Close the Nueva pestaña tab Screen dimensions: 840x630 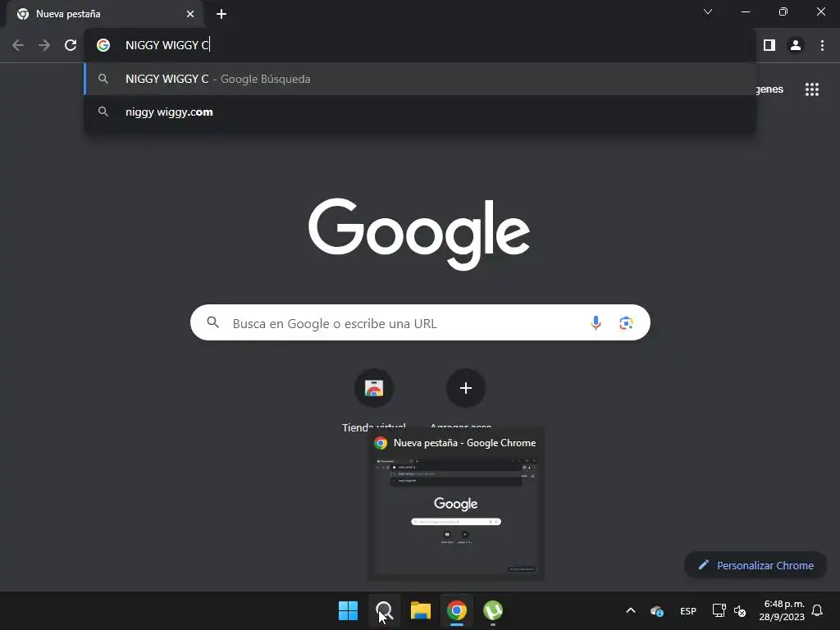pyautogui.click(x=190, y=14)
